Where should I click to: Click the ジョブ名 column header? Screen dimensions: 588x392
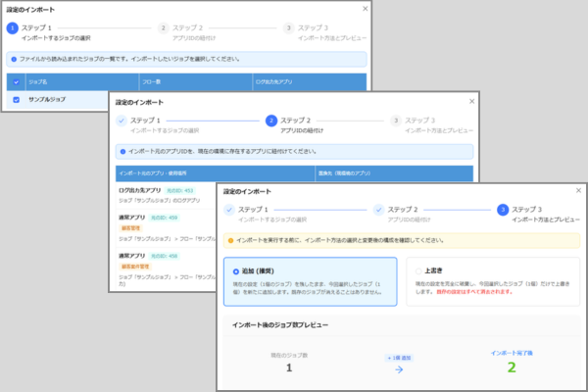[82, 82]
